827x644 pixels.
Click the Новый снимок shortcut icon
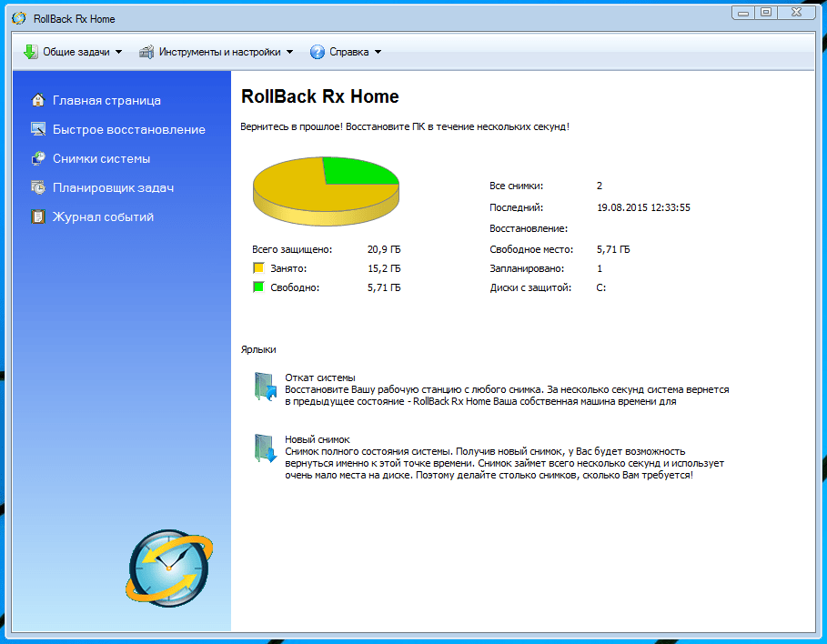pos(264,448)
